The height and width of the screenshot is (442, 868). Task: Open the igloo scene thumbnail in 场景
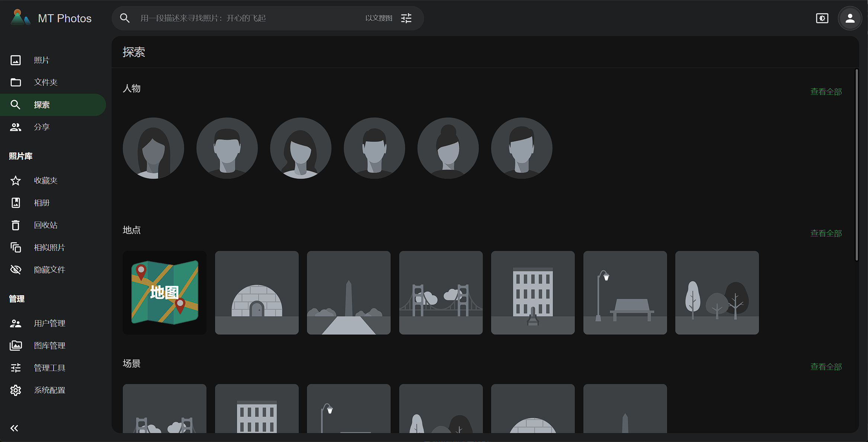tap(533, 409)
